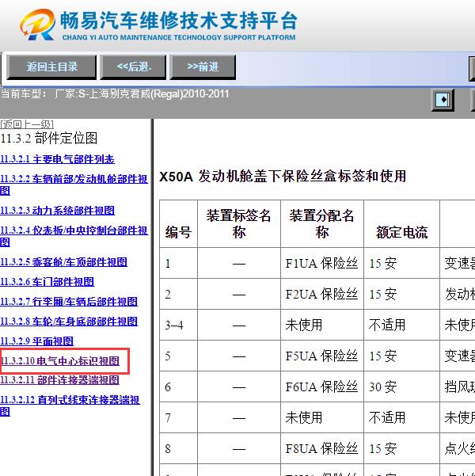Viewport: 475px width, 476px height.
Task: Click the 11.3.2 部件定位图 heading
Action: pyautogui.click(x=48, y=139)
